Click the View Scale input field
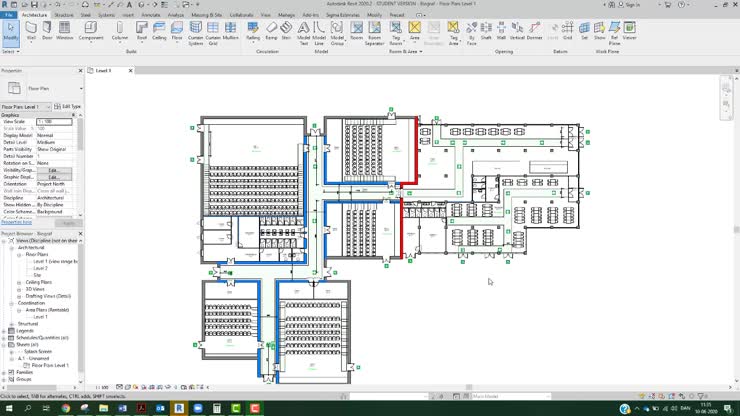The image size is (740, 416). click(x=54, y=121)
